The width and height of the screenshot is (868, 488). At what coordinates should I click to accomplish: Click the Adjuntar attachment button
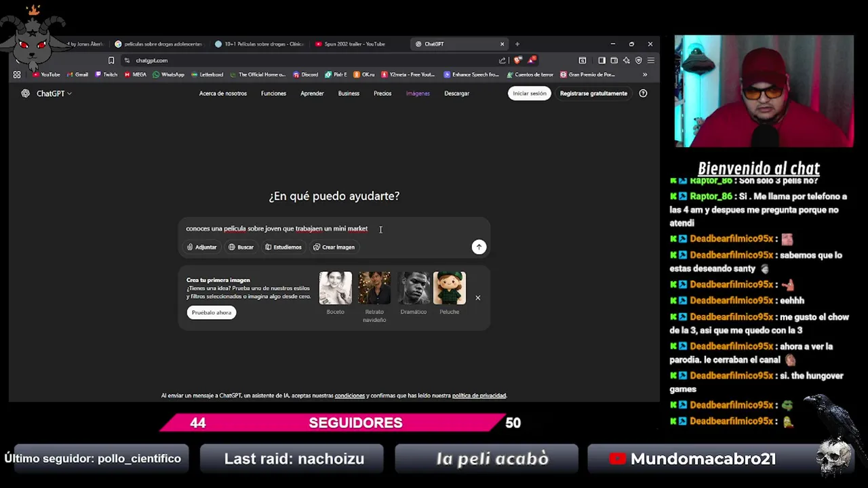pyautogui.click(x=202, y=247)
